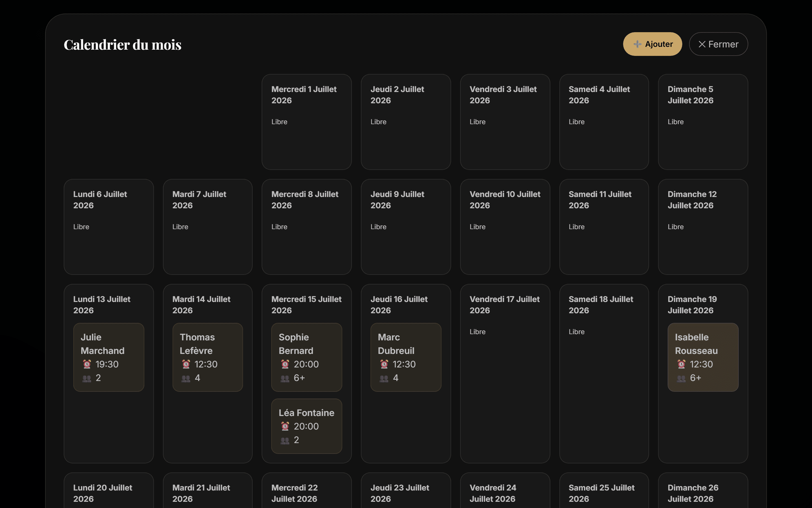Click the guests icon for Thomas Lefèvre
Image resolution: width=812 pixels, height=508 pixels.
click(186, 378)
